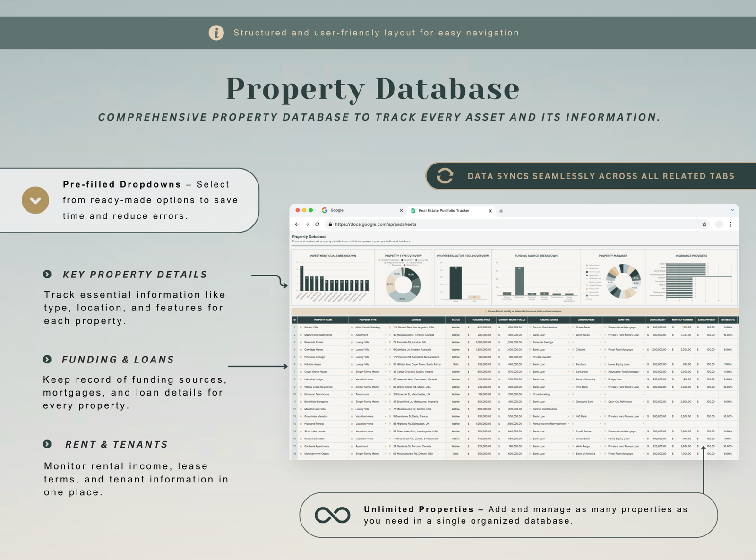The width and height of the screenshot is (756, 560).
Task: Click the Purchase Price column header
Action: point(481,320)
